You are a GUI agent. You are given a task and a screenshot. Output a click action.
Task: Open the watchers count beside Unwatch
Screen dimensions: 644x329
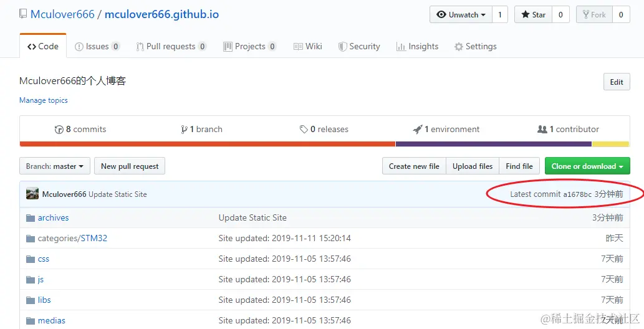tap(500, 14)
